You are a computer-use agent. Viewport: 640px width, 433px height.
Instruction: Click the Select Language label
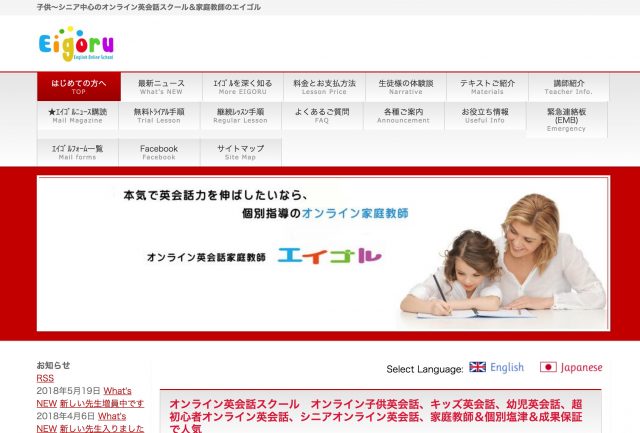424,369
